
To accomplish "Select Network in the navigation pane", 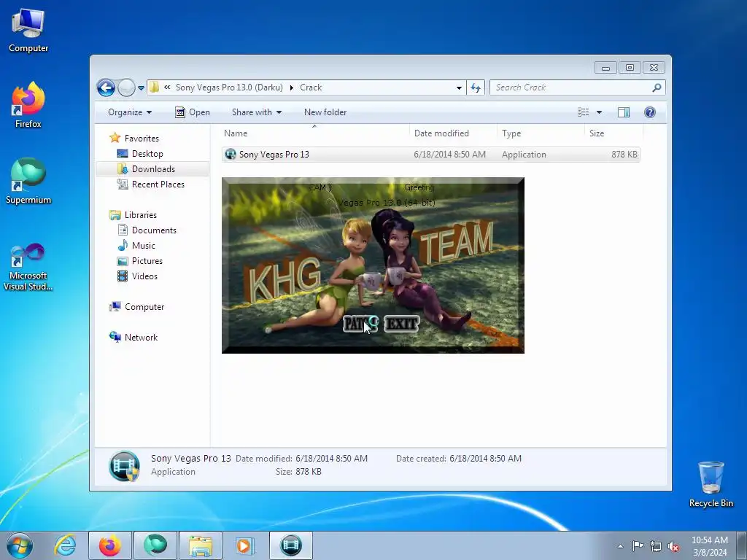I will [141, 338].
